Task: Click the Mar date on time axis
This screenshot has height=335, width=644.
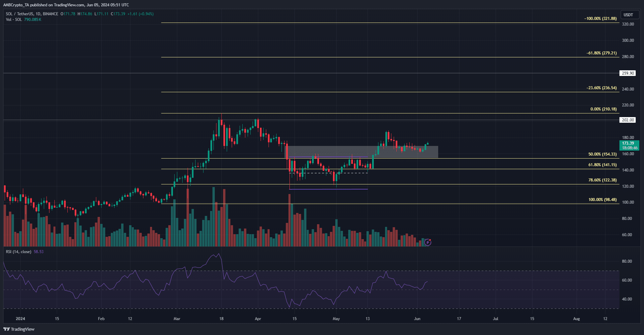Action: 177,319
